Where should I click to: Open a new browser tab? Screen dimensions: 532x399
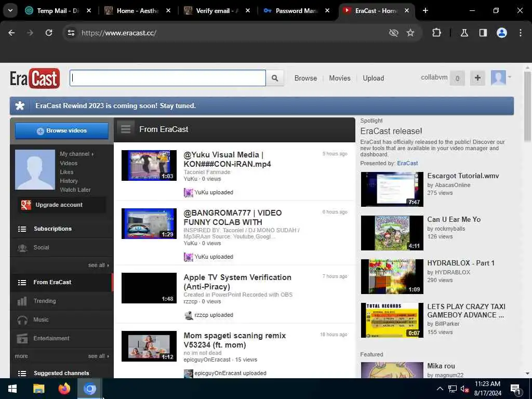tap(425, 11)
